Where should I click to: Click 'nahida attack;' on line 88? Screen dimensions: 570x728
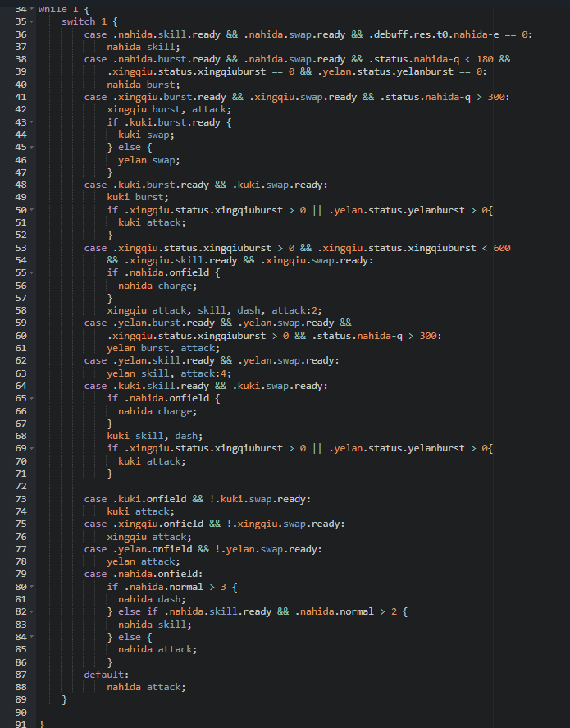(x=146, y=687)
